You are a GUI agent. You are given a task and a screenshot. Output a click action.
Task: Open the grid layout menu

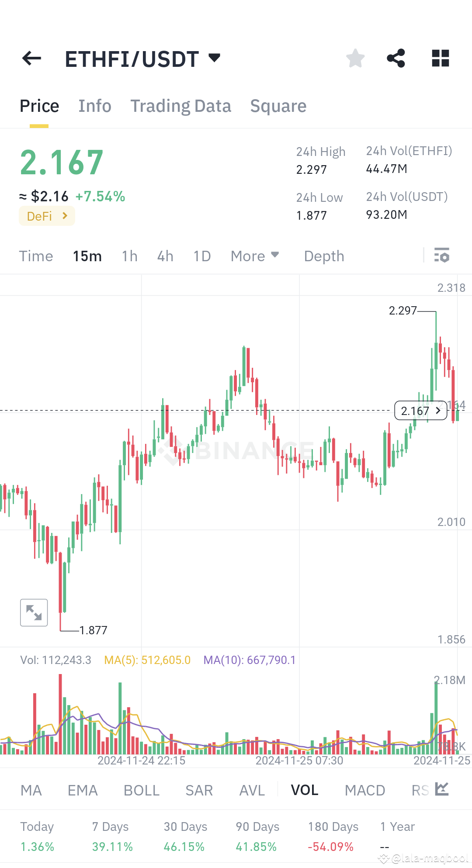coord(440,58)
